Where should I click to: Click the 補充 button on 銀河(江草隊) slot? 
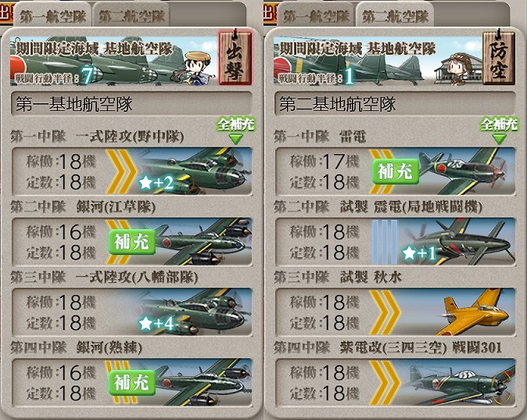[x=131, y=242]
